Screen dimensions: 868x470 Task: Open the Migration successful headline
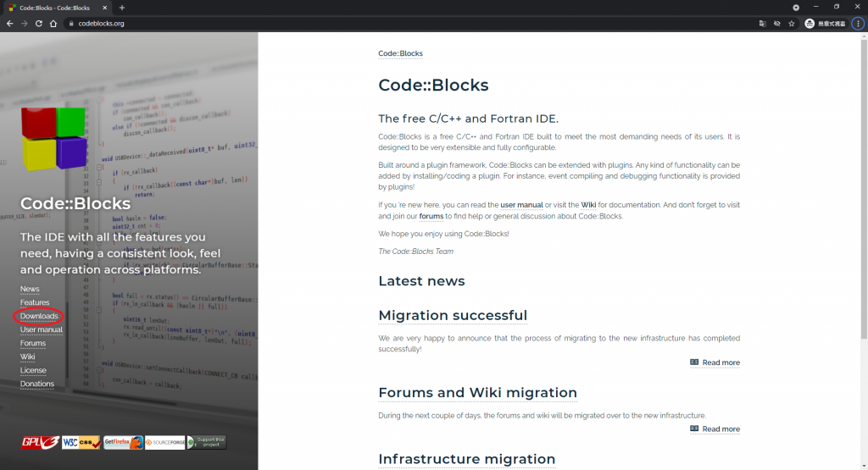[453, 315]
